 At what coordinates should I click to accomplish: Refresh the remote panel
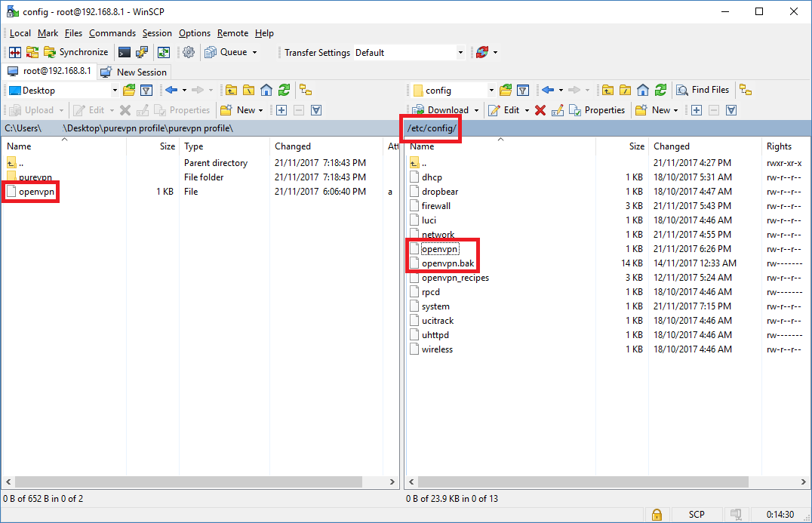click(660, 91)
